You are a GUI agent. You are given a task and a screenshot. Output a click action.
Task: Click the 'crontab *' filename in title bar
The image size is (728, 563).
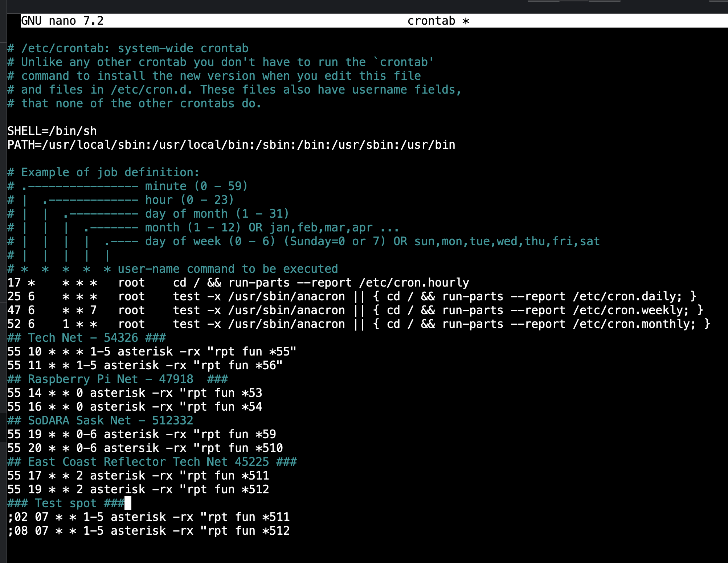438,21
